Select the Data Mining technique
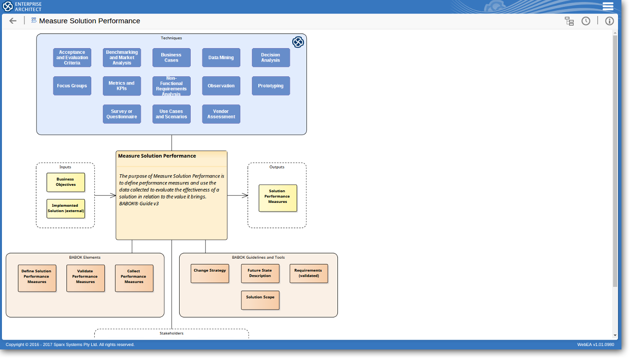 tap(221, 58)
